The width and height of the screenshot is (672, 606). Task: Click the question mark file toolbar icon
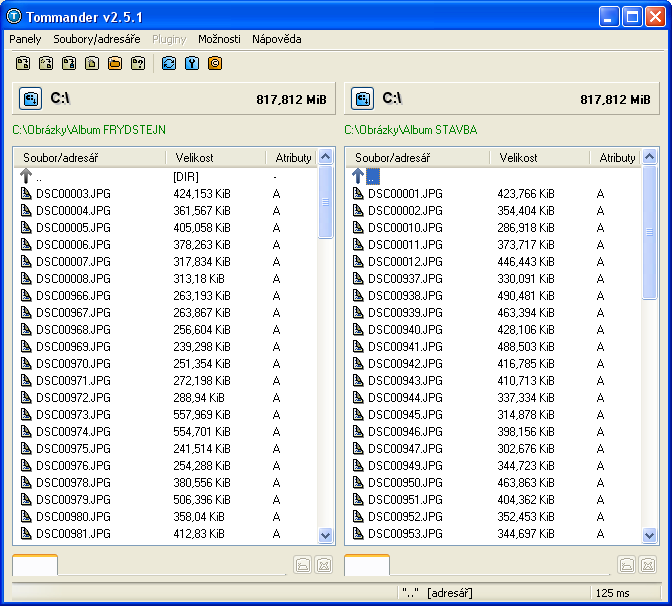(x=138, y=63)
